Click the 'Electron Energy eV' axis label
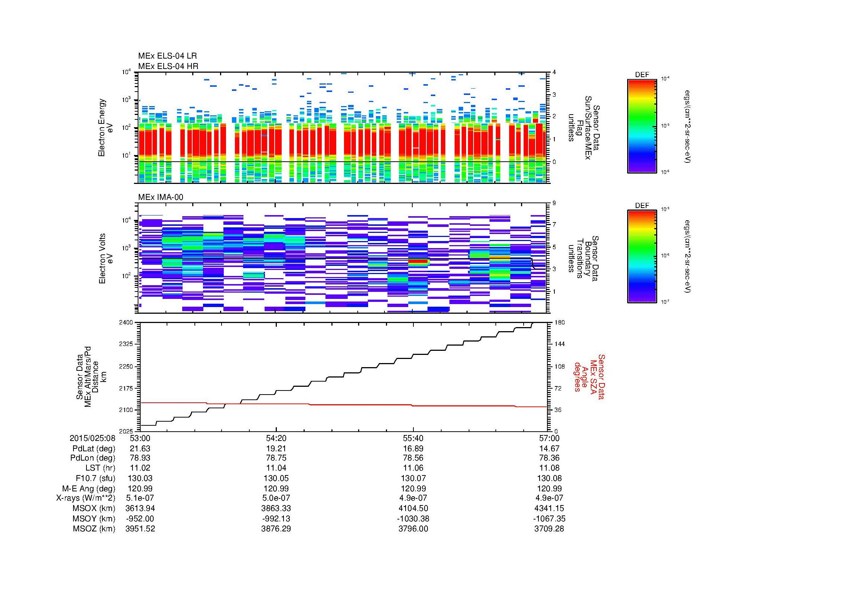 pyautogui.click(x=106, y=128)
